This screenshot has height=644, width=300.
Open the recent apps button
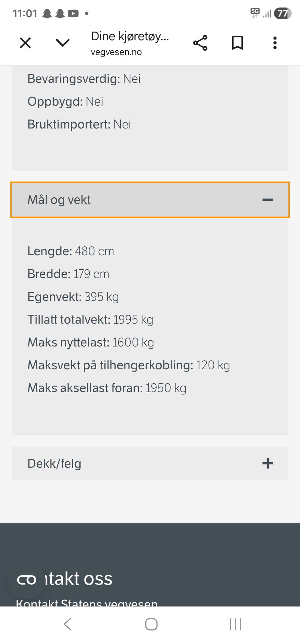coord(235,624)
